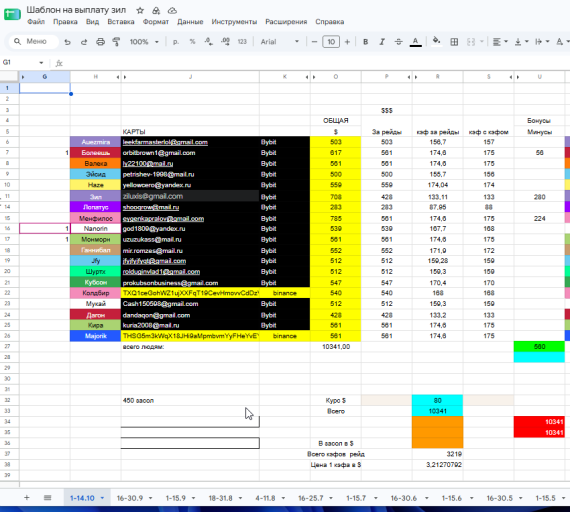
Task: Click the font size field
Action: (x=331, y=42)
